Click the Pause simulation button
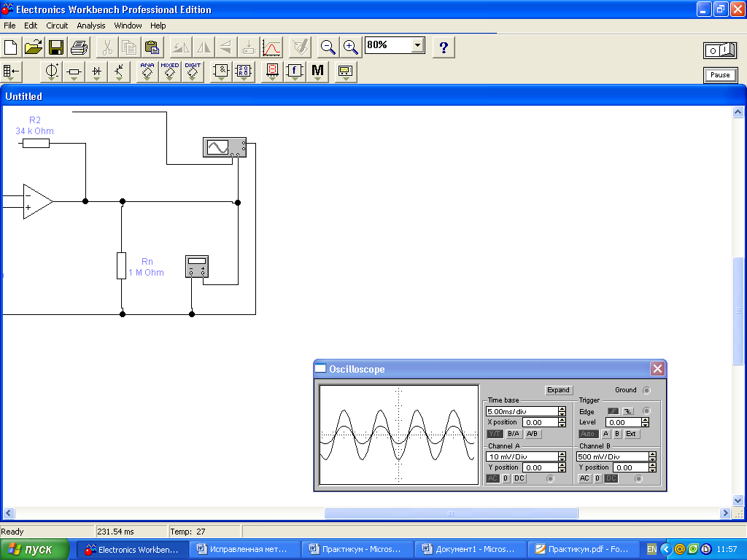This screenshot has width=747, height=560. pos(719,75)
